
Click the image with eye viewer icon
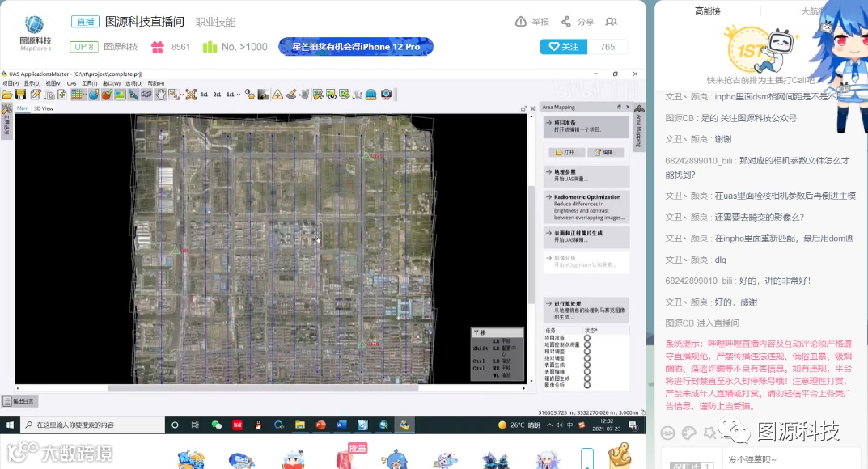[x=331, y=95]
